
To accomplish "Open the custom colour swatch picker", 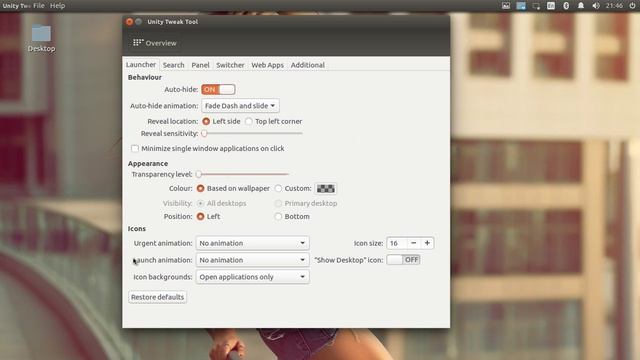I will tap(326, 188).
